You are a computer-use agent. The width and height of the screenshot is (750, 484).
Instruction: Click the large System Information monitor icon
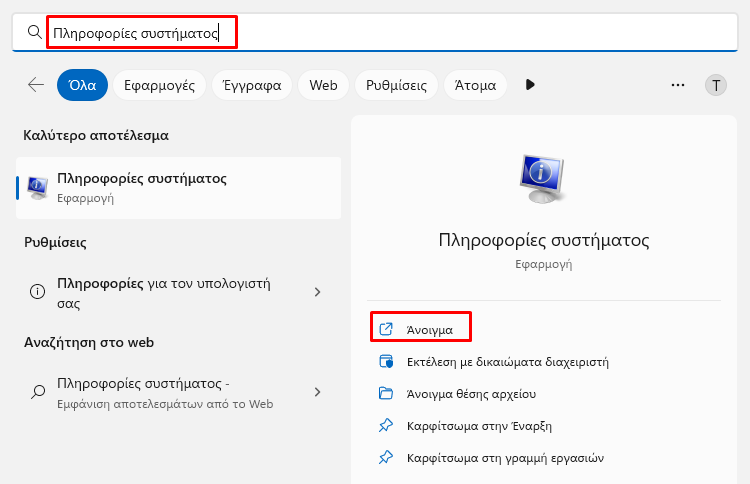pos(543,178)
